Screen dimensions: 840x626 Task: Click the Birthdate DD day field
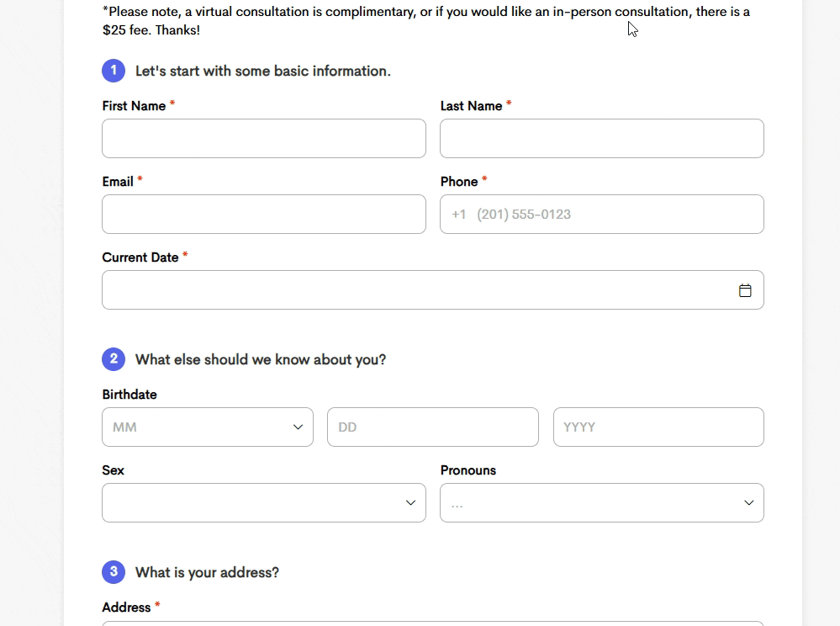[433, 427]
